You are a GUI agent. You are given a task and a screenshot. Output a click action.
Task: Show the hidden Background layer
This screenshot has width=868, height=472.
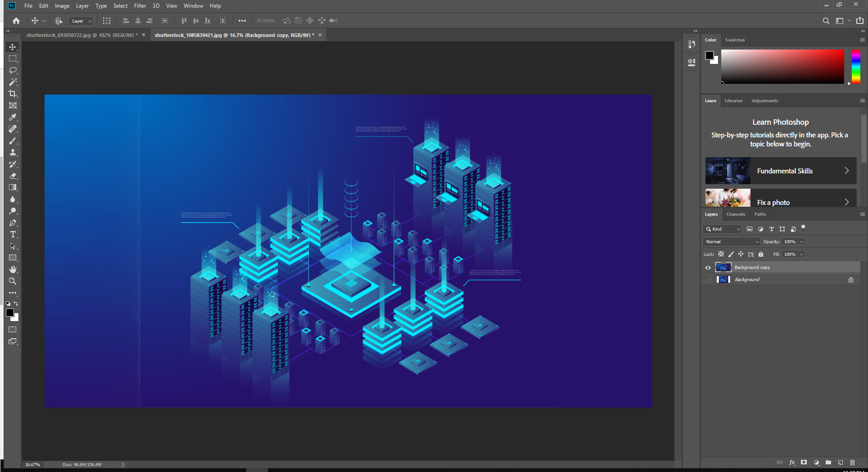pyautogui.click(x=708, y=280)
